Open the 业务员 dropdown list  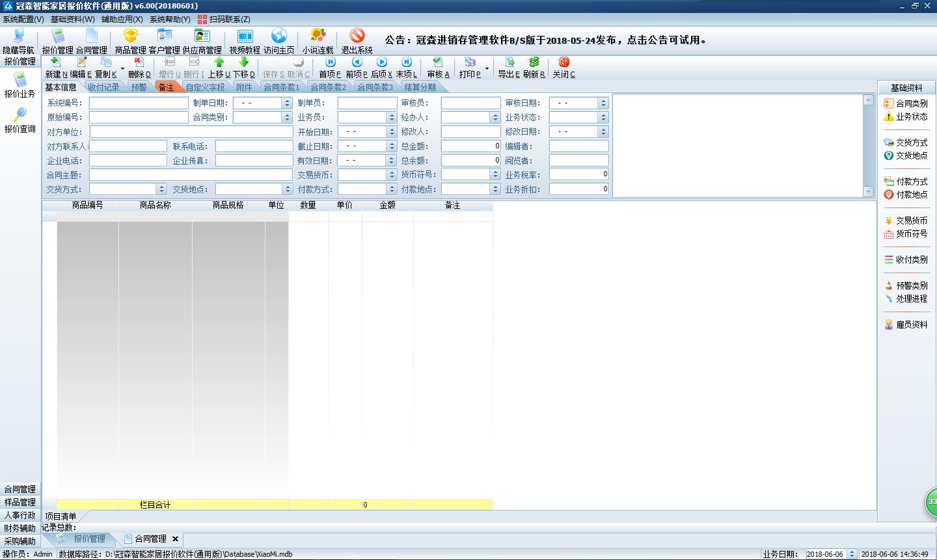tap(392, 117)
